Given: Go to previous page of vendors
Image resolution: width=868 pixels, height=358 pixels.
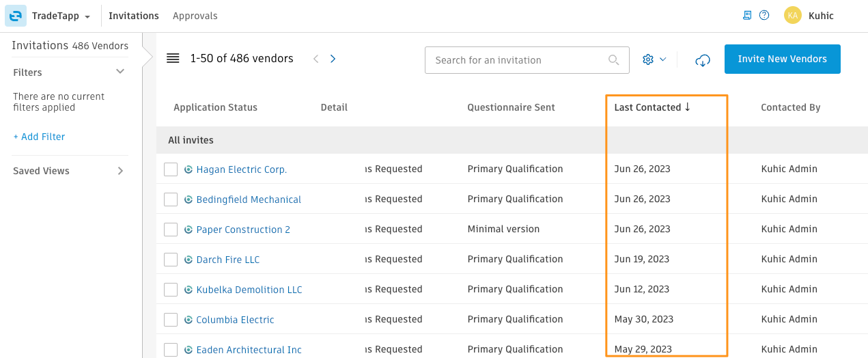Looking at the screenshot, I should 316,59.
